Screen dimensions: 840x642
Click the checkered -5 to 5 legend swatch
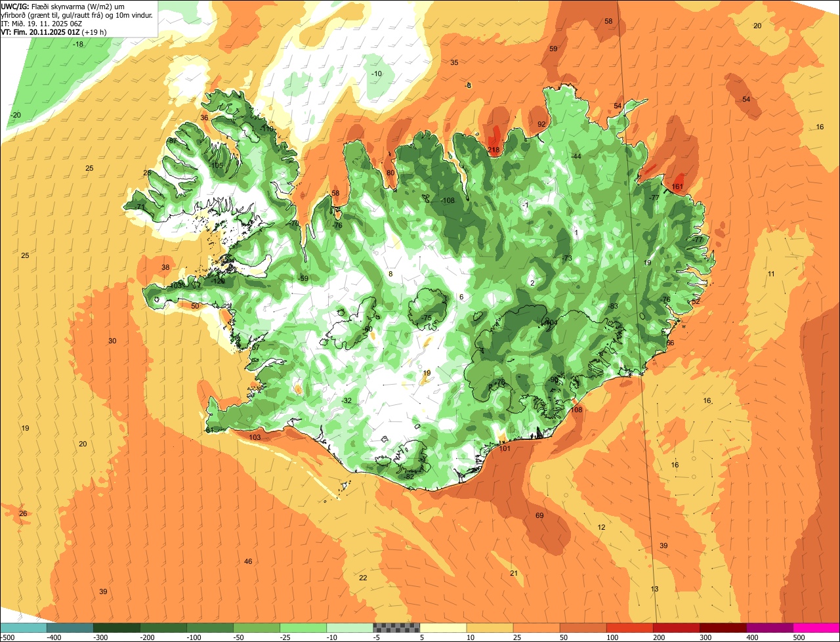[396, 628]
